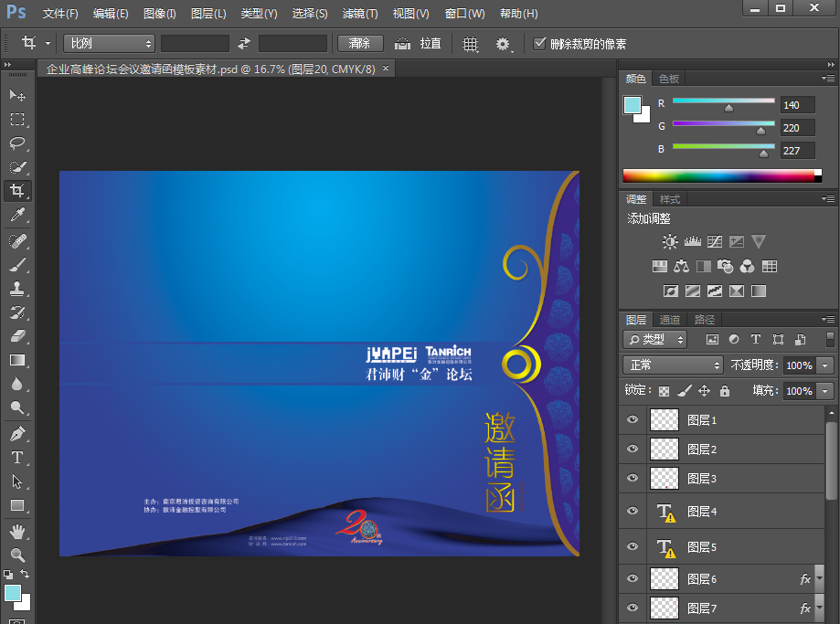840x624 pixels.
Task: Open blend mode 正常 dropdown
Action: (674, 365)
